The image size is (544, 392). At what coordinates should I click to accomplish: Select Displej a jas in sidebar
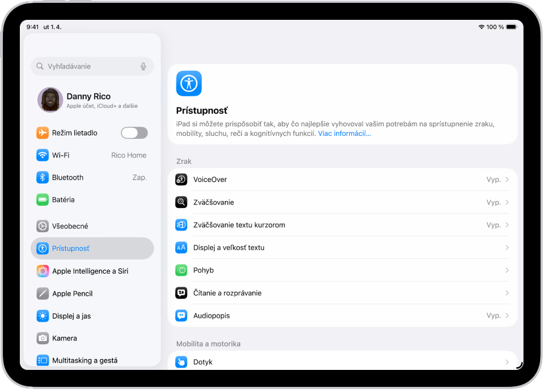tap(92, 316)
